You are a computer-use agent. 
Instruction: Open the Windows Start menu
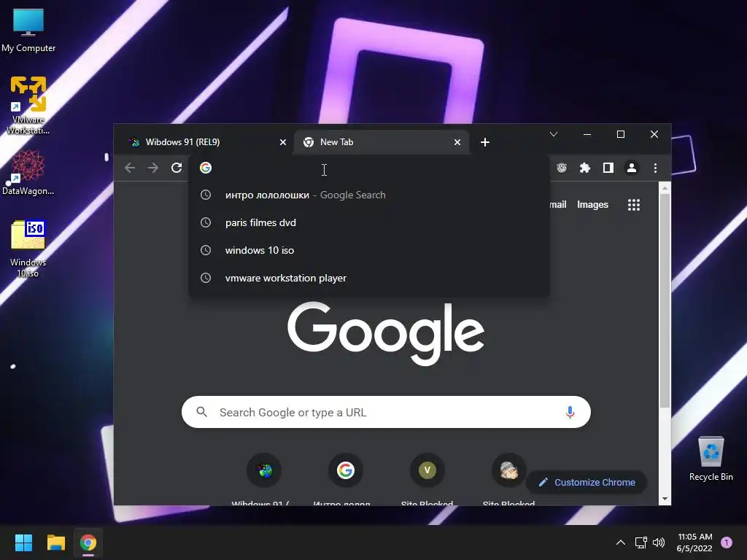(23, 542)
